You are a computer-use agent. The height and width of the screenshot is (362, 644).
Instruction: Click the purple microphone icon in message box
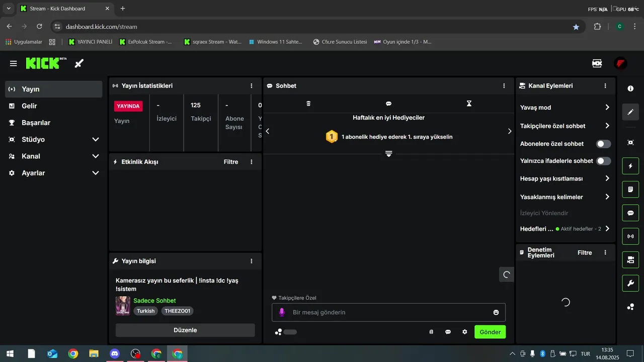click(282, 312)
